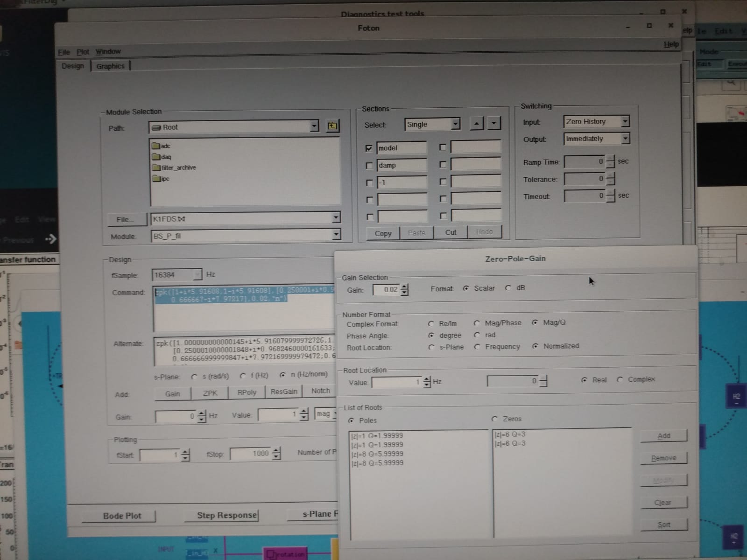Open the Plot menu
The width and height of the screenshot is (747, 560).
[x=83, y=52]
